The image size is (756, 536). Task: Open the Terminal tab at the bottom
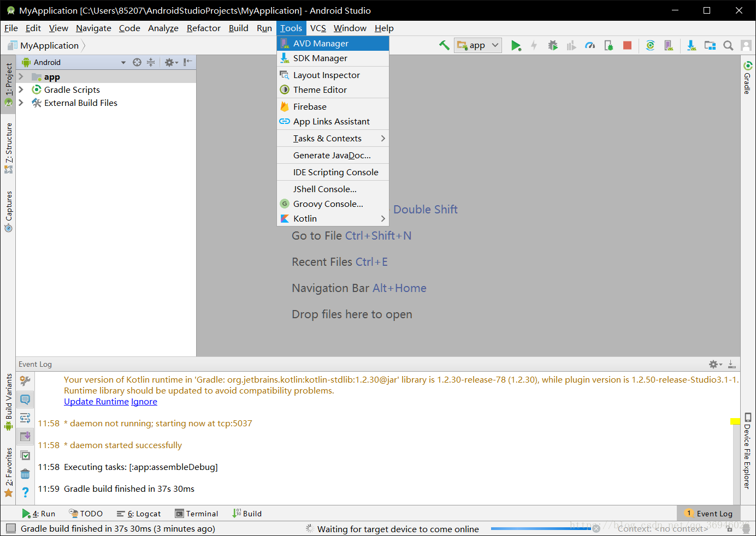click(x=197, y=514)
